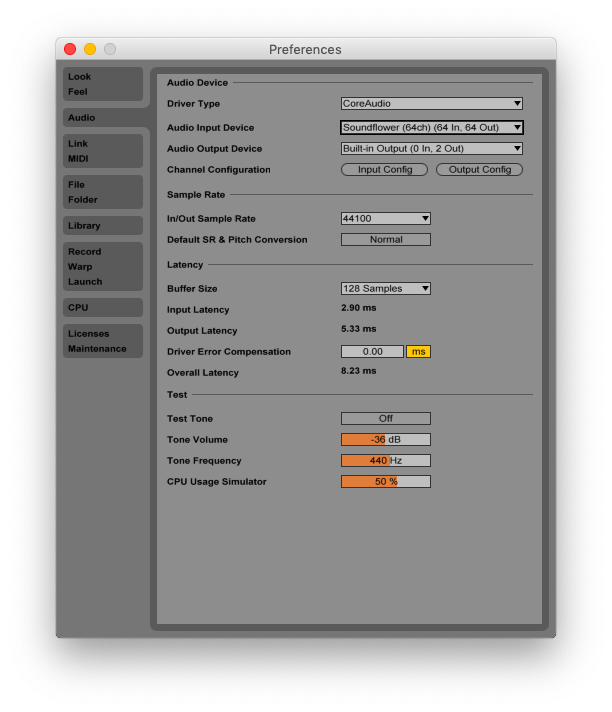Open the Driver Type CoreAudio dropdown

point(432,104)
